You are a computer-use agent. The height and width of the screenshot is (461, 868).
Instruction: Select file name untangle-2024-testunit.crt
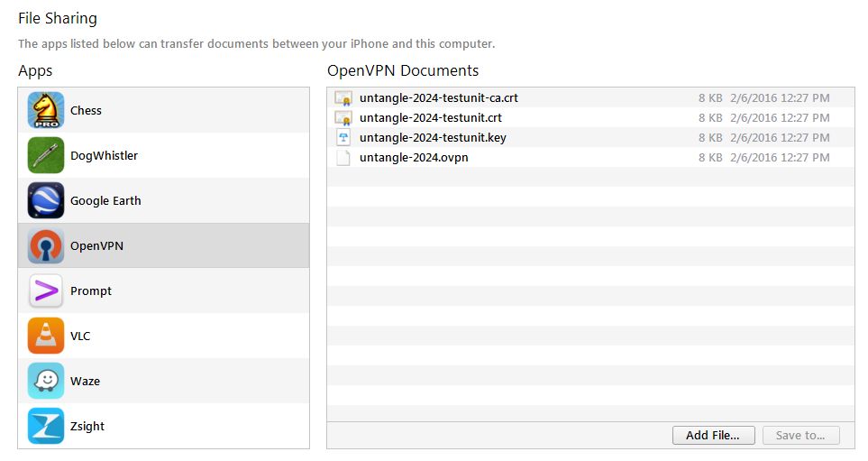[x=431, y=118]
